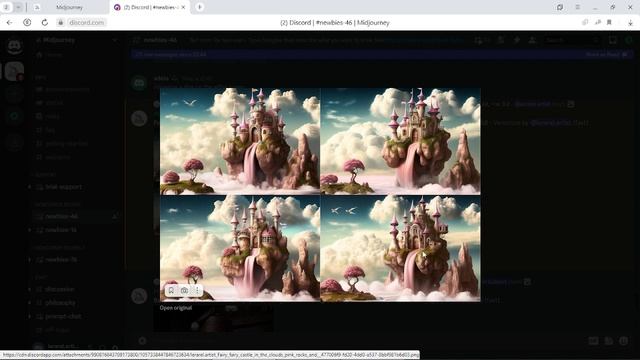
Task: Switch to the Midjourney browser tab
Action: click(x=69, y=7)
